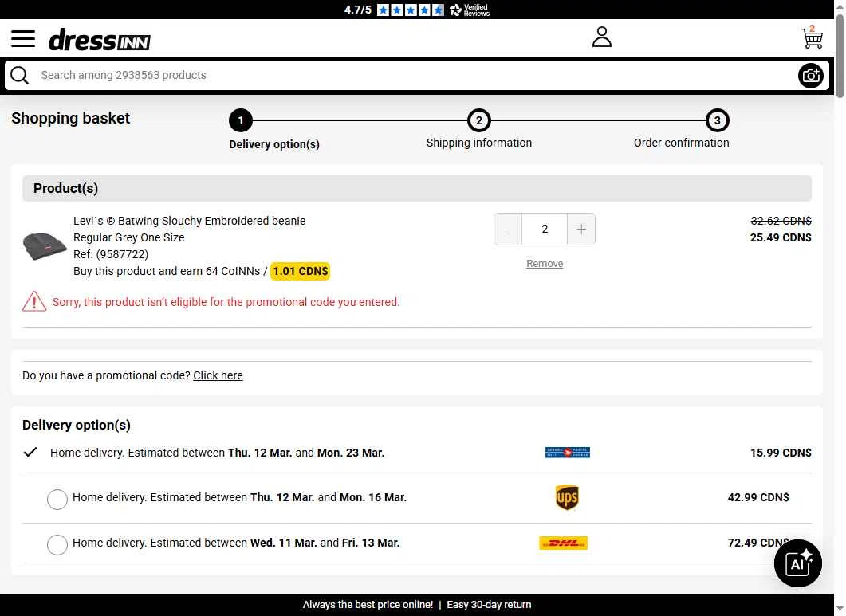Open the hamburger navigation menu
846x616 pixels.
point(23,39)
